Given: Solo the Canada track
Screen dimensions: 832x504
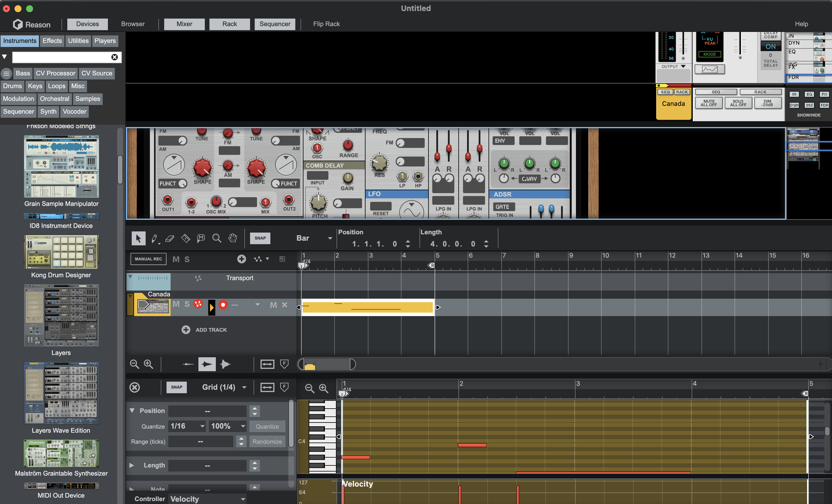Looking at the screenshot, I should 187,304.
